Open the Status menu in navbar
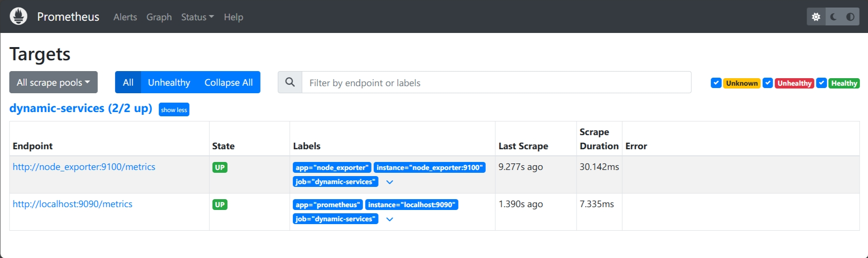 197,17
